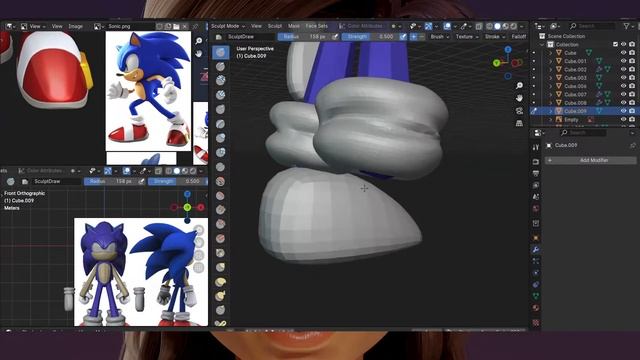Expand the Empty object outliner row
Screen dimensions: 640x360
pos(551,120)
